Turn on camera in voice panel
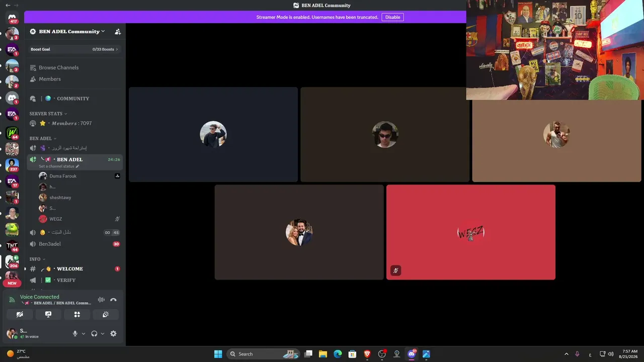The width and height of the screenshot is (644, 362). pyautogui.click(x=20, y=314)
